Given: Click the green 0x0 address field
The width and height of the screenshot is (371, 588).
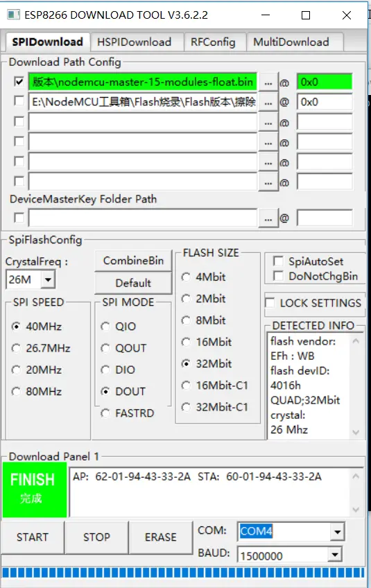Looking at the screenshot, I should tap(325, 82).
